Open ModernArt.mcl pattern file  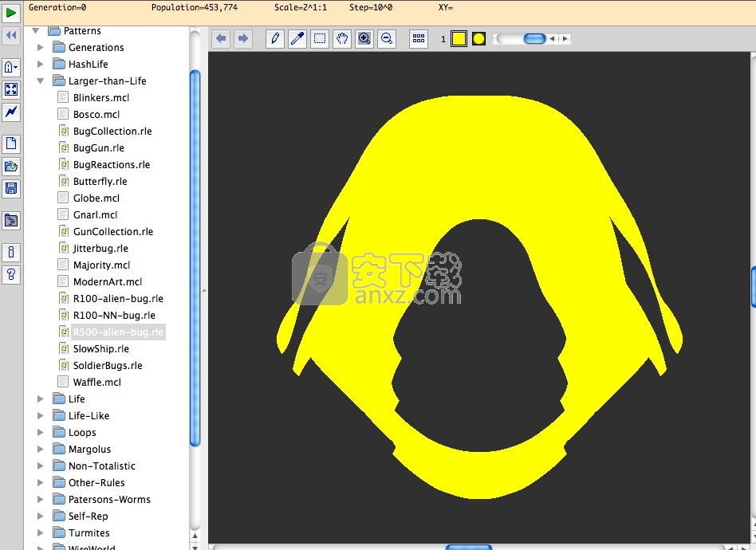[108, 281]
